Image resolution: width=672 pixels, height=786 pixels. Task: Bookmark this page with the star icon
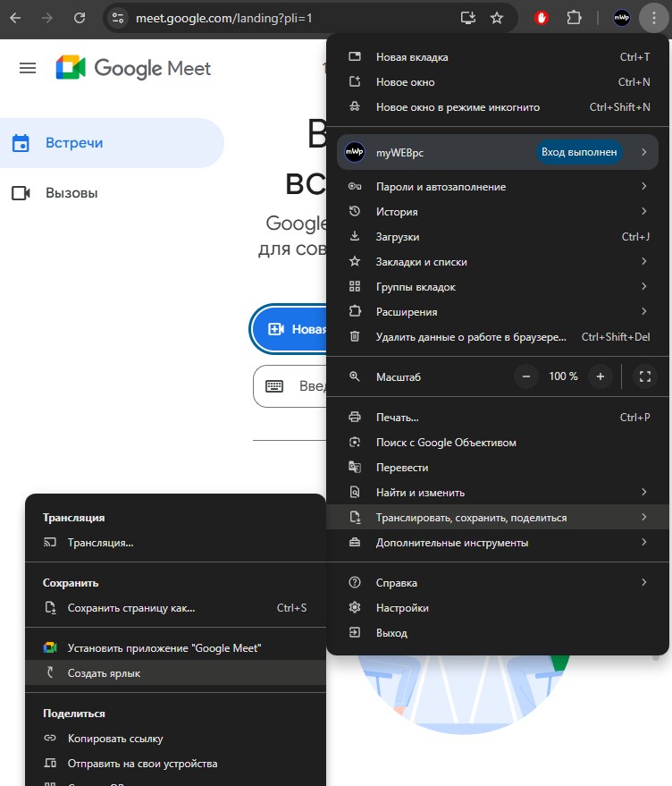coord(497,18)
